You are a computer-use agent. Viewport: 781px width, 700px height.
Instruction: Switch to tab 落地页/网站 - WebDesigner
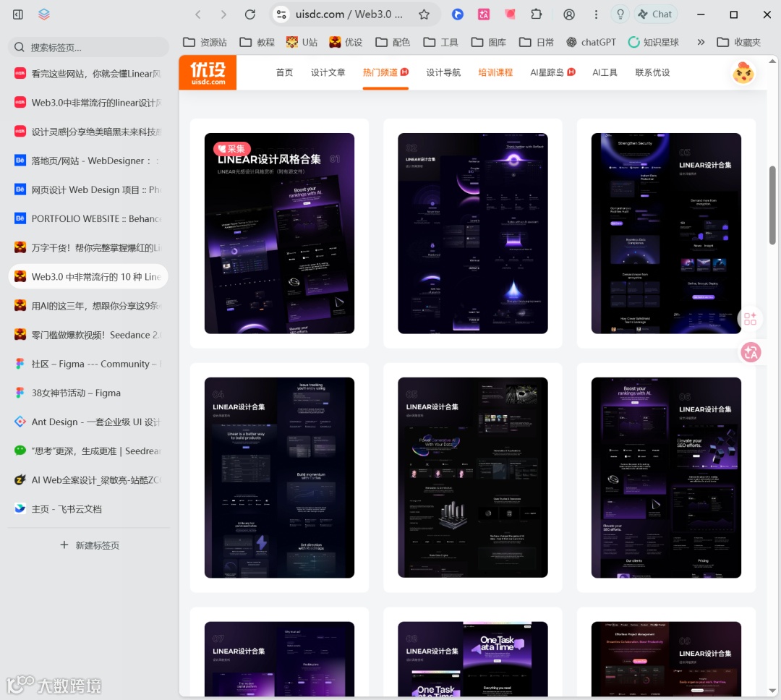[89, 161]
